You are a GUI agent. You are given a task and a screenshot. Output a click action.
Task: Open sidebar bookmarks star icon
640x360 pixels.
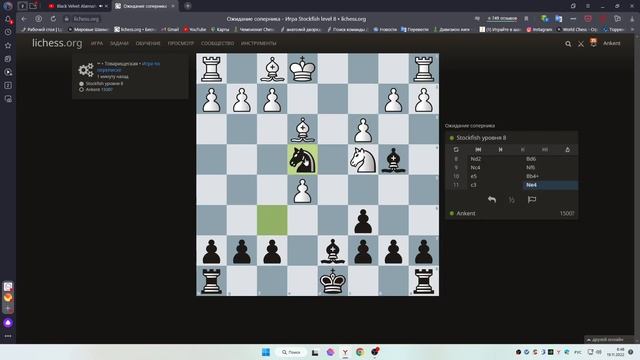point(8,45)
